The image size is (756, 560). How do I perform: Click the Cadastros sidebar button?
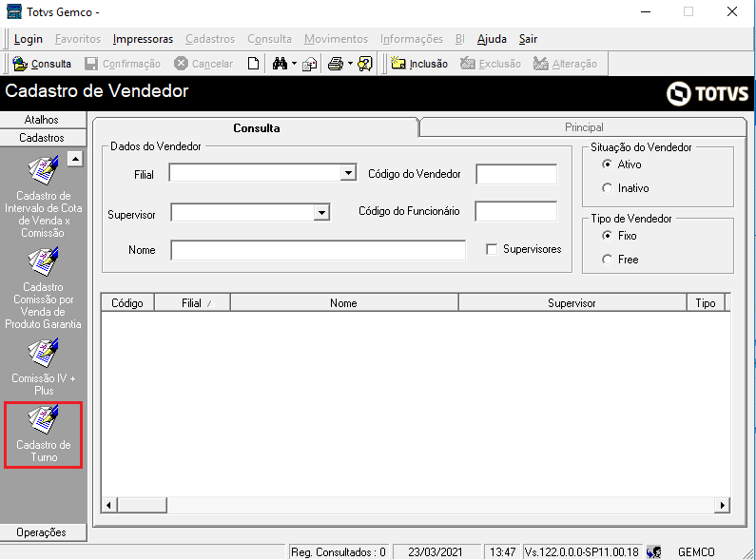click(x=43, y=138)
